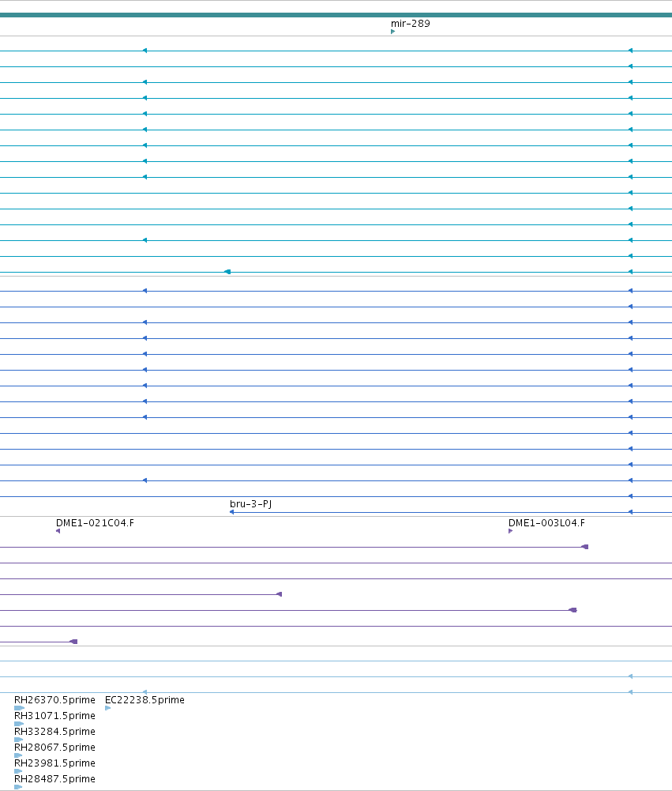Select the blue glyph below RH28067.5prime
The height and width of the screenshot is (791, 672).
(17, 755)
